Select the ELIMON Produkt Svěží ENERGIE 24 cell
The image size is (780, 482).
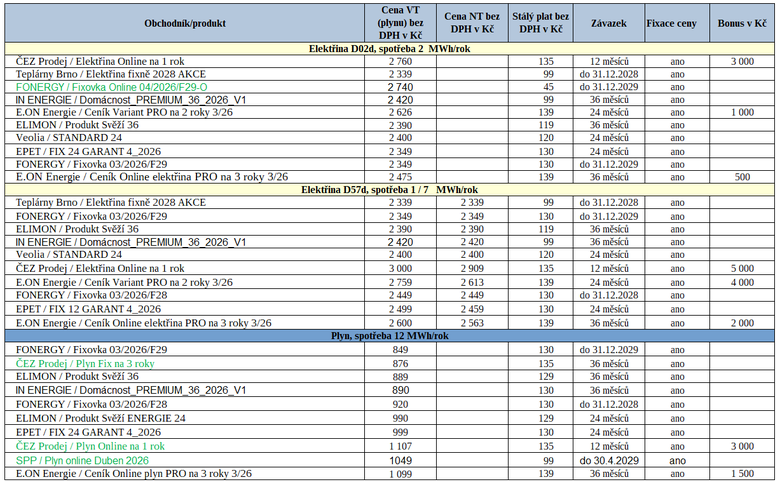pos(101,418)
